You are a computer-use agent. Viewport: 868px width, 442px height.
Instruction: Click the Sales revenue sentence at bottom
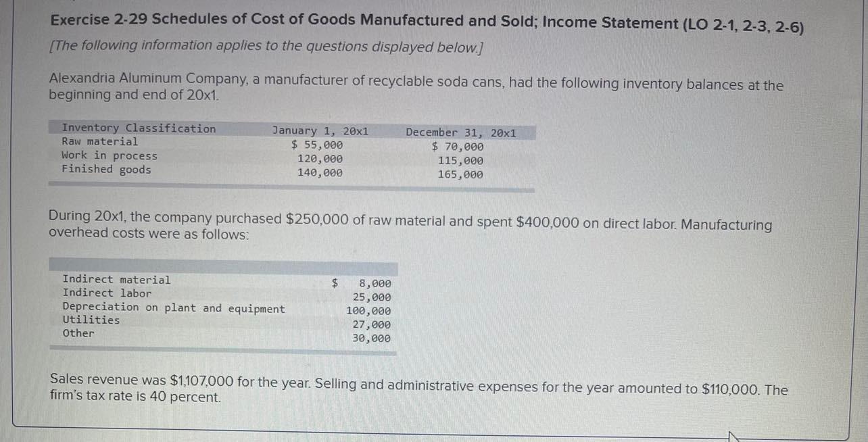coord(418,389)
